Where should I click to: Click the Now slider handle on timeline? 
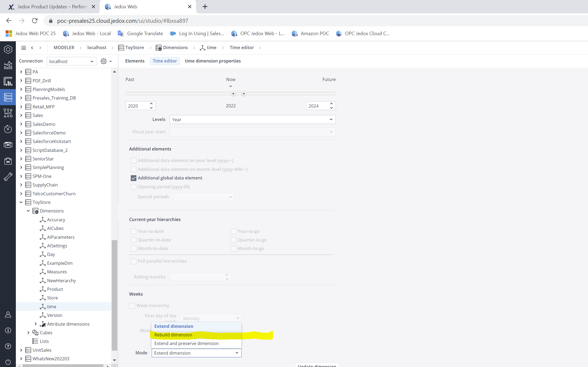(233, 94)
